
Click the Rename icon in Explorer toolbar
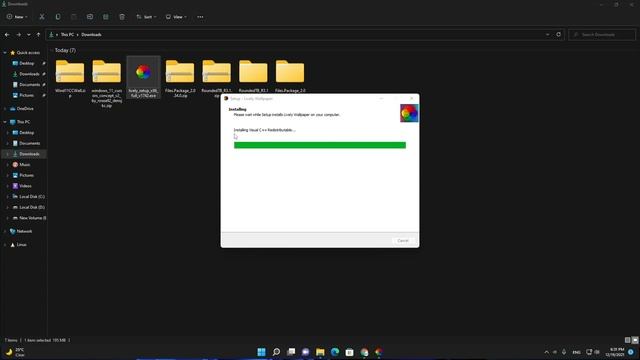pos(90,17)
